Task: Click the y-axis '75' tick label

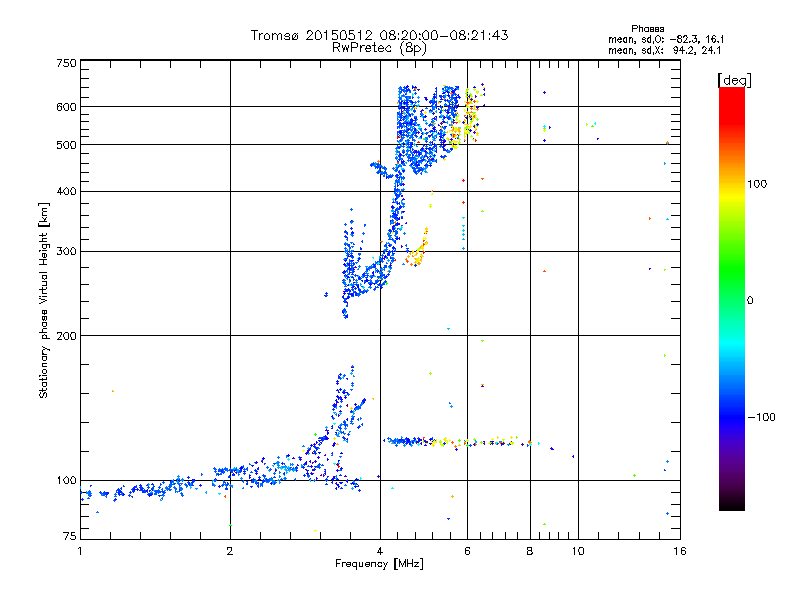Action: click(x=70, y=536)
